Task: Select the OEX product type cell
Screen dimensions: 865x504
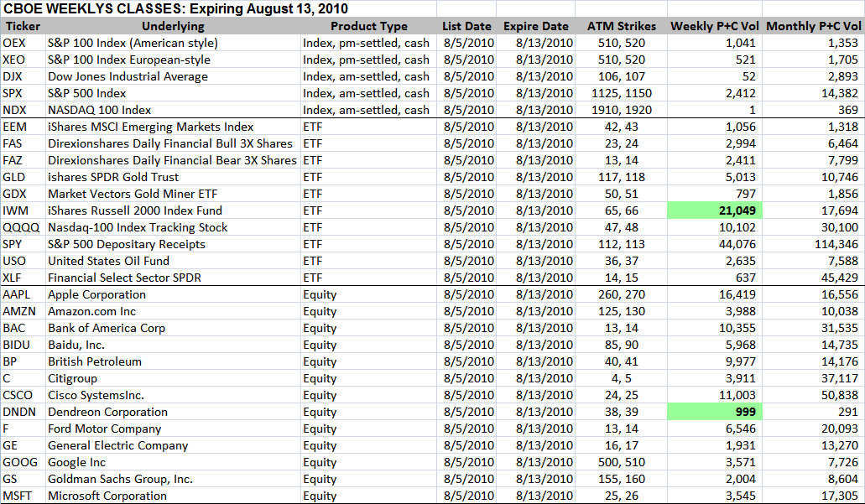Action: [x=366, y=43]
